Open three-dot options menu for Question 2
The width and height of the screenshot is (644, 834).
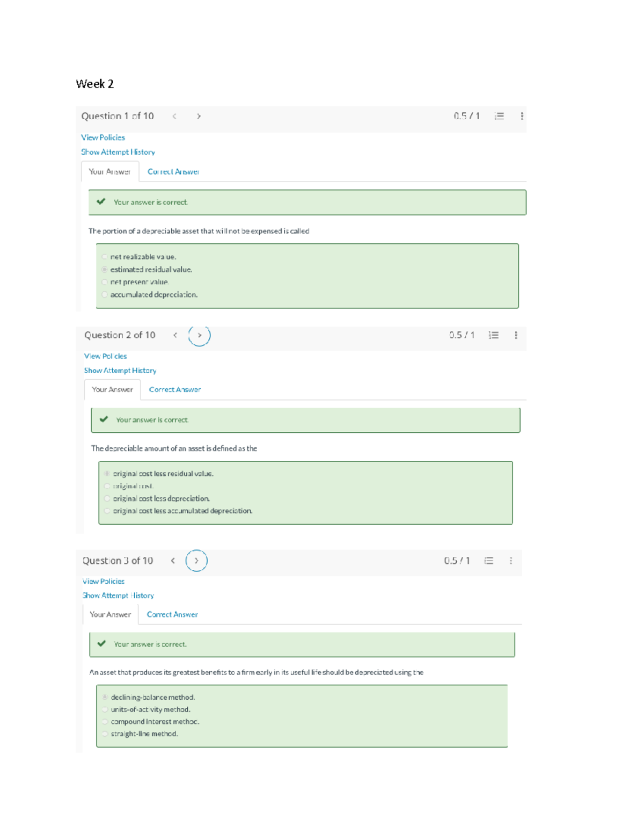516,335
